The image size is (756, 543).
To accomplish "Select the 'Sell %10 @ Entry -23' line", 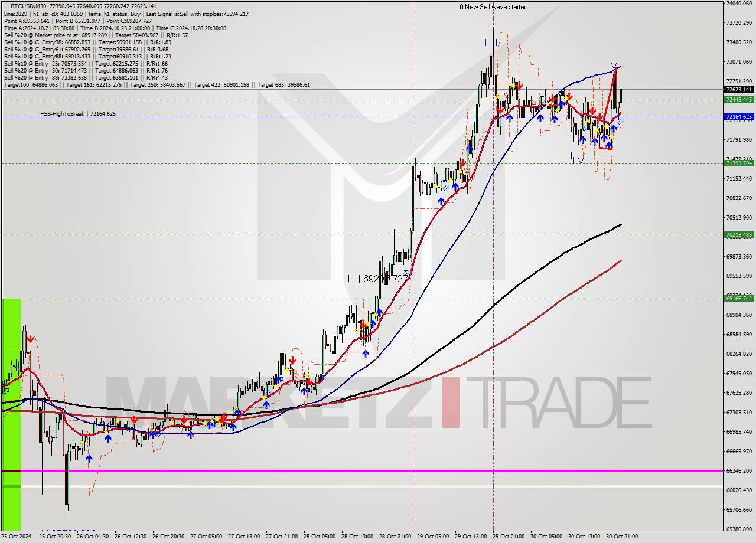I will [x=86, y=64].
